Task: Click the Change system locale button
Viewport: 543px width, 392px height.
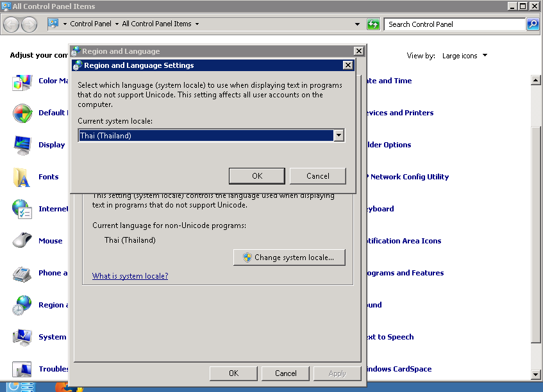Action: (289, 257)
